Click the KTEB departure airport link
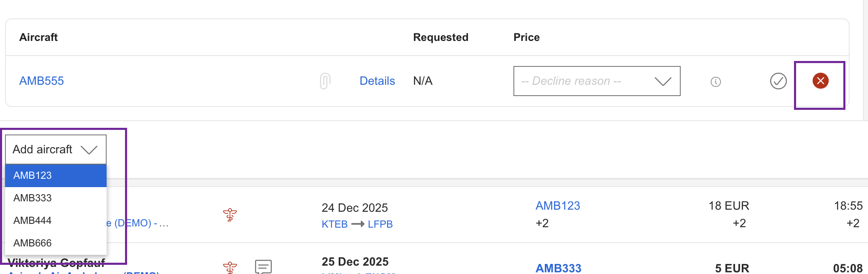 click(x=334, y=224)
